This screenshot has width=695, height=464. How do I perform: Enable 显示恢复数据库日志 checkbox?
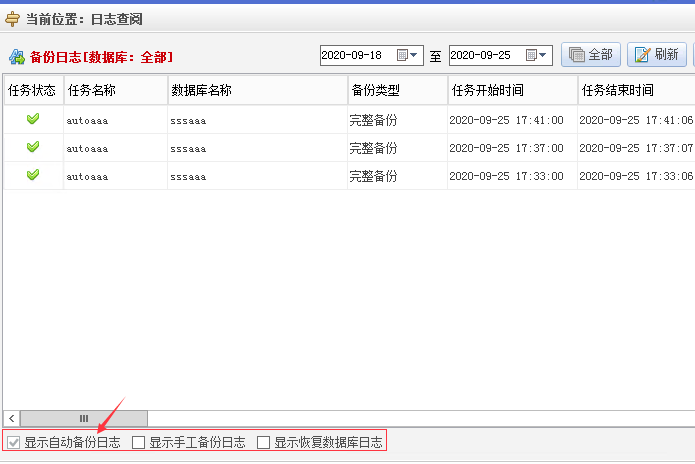[264, 442]
